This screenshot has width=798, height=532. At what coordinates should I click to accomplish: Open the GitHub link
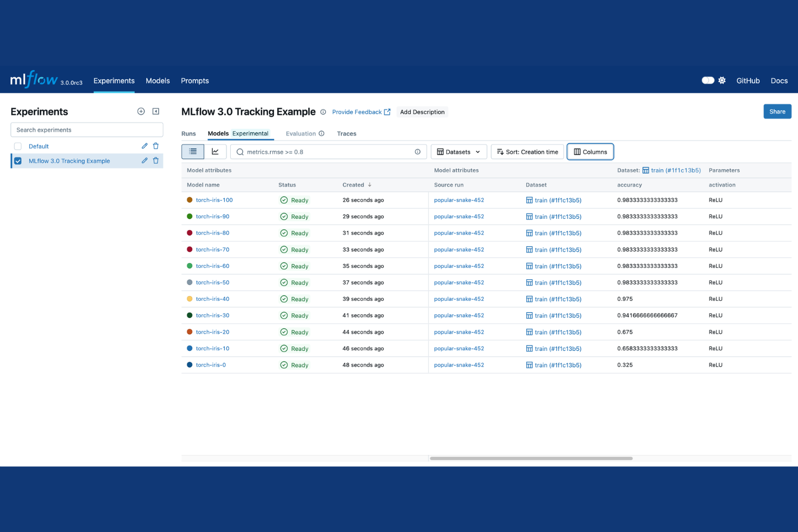748,81
